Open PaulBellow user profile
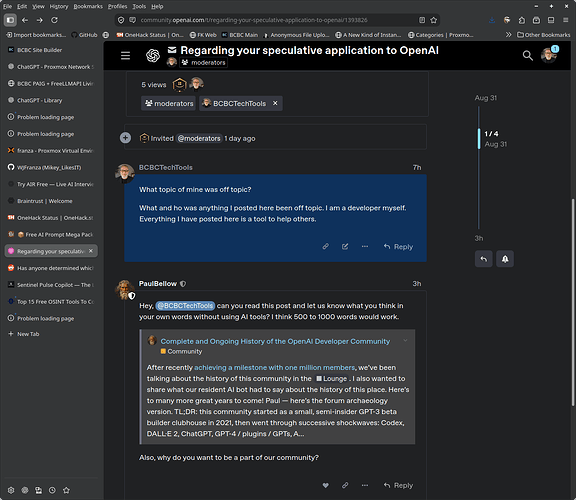 click(x=158, y=284)
